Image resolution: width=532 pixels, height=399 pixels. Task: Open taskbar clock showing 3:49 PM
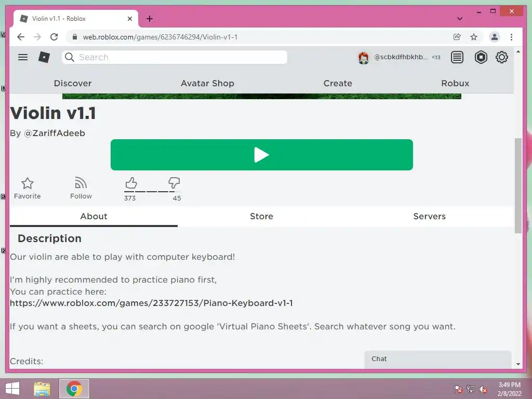pos(509,389)
